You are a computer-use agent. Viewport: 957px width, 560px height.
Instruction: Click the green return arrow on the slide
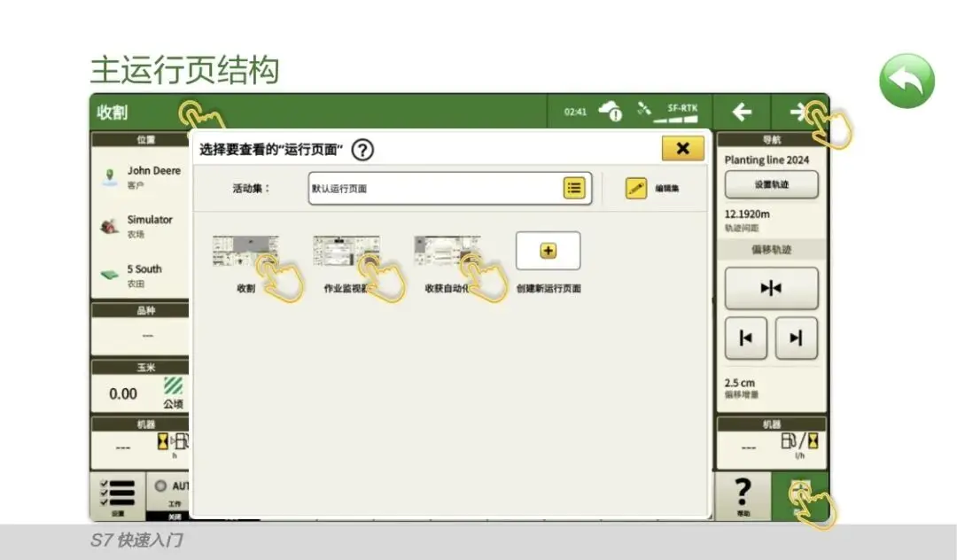tap(906, 82)
